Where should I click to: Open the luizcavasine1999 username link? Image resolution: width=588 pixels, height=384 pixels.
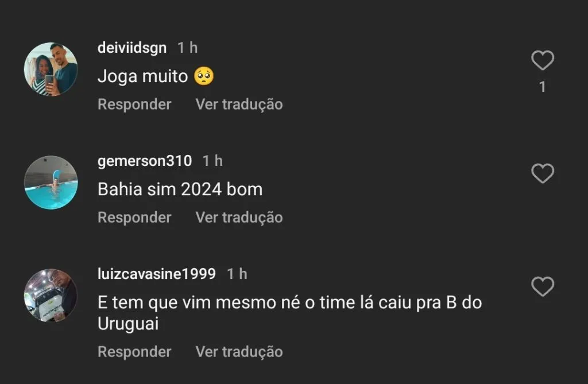click(157, 274)
